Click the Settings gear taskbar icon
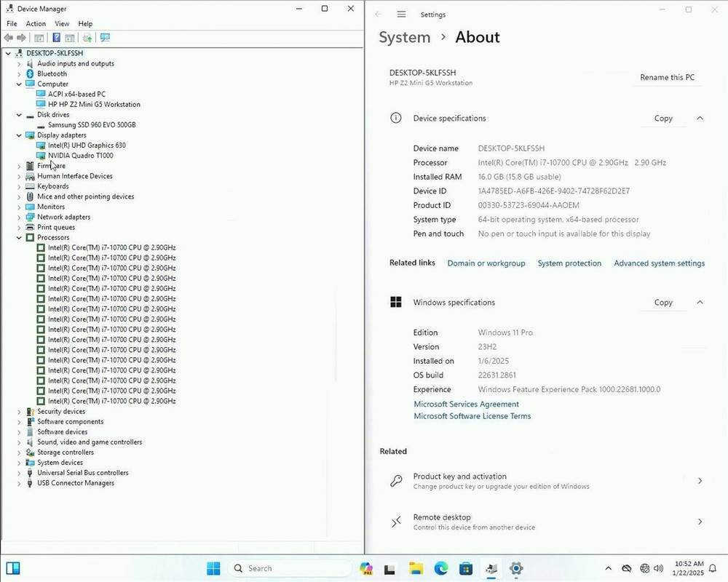Screen dimensions: 728x582 (516, 568)
